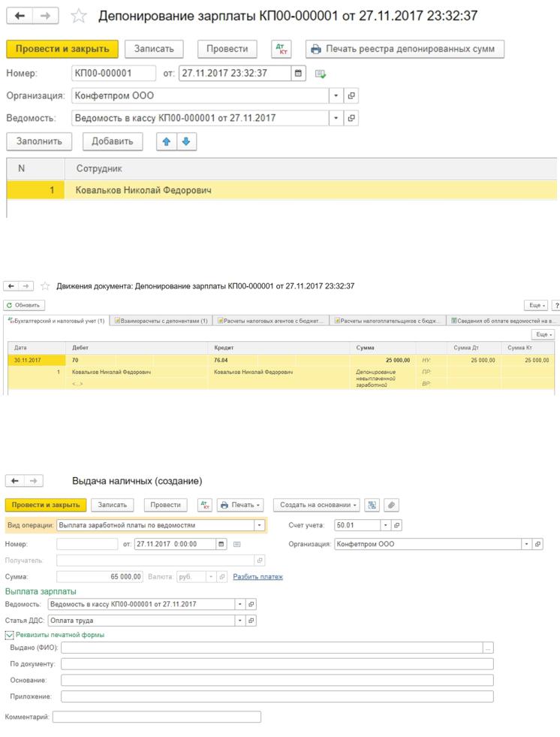Image resolution: width=560 pixels, height=737 pixels.
Task: Star the Депонирование зарплаты document as favorite
Action: [78, 16]
